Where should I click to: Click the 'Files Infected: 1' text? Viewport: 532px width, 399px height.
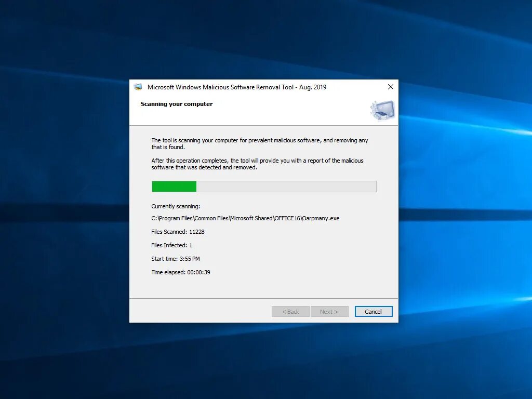coord(171,245)
